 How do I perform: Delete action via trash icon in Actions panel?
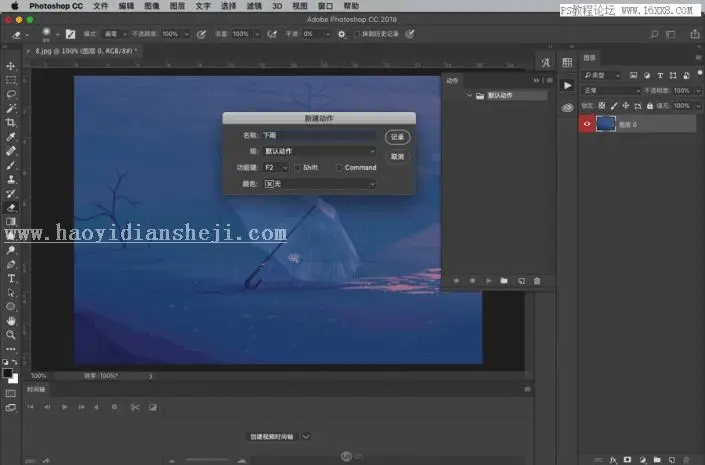pos(537,281)
